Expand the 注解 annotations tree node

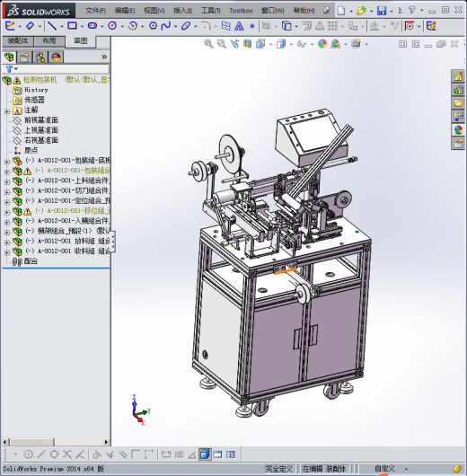coord(7,111)
